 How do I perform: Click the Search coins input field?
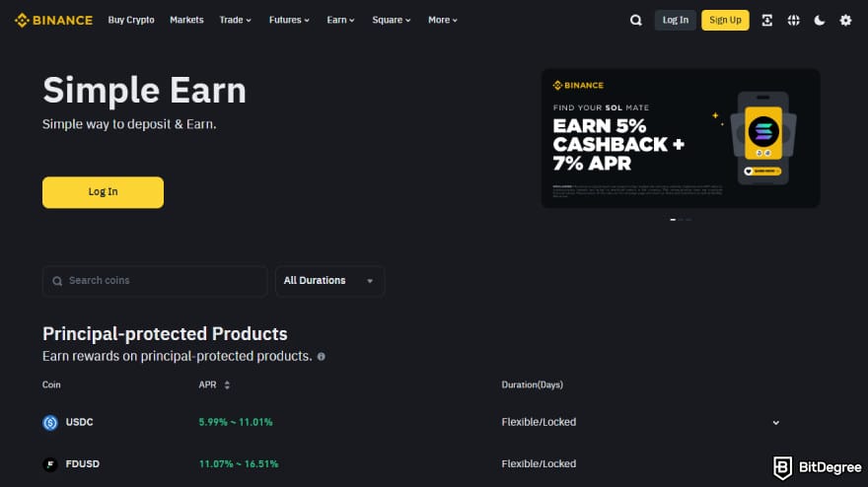[155, 281]
